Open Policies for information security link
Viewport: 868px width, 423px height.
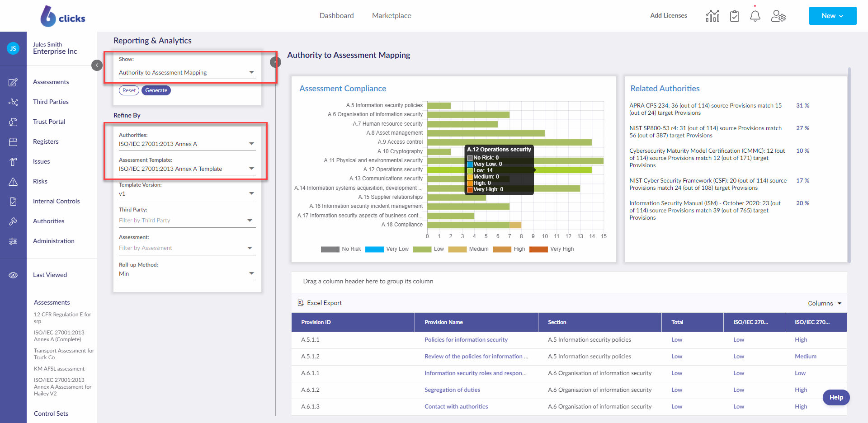(x=466, y=340)
